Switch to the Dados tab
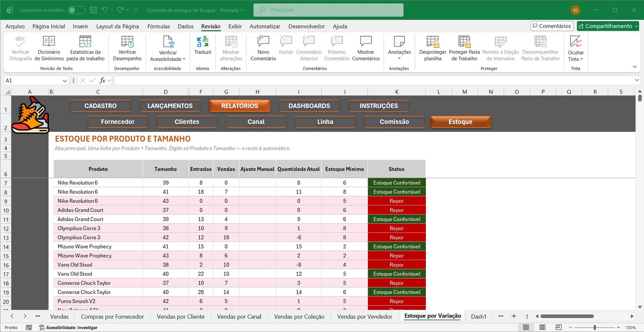The height and width of the screenshot is (332, 644). (x=186, y=26)
